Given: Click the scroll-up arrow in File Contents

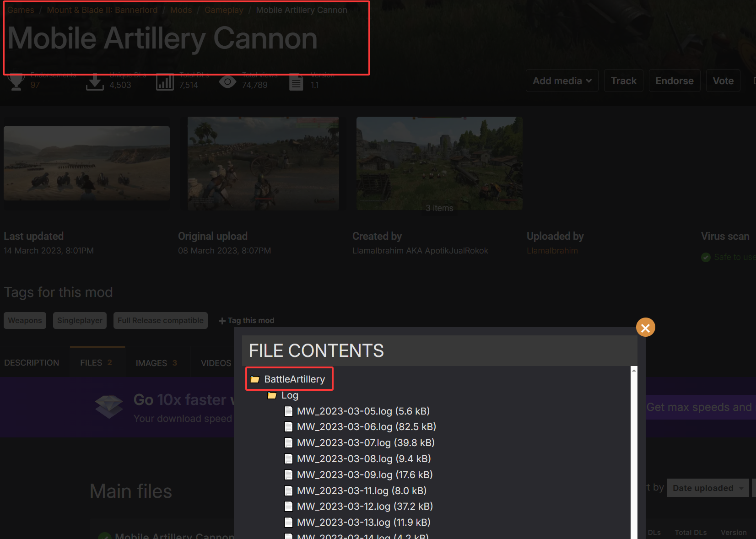Looking at the screenshot, I should pos(634,370).
